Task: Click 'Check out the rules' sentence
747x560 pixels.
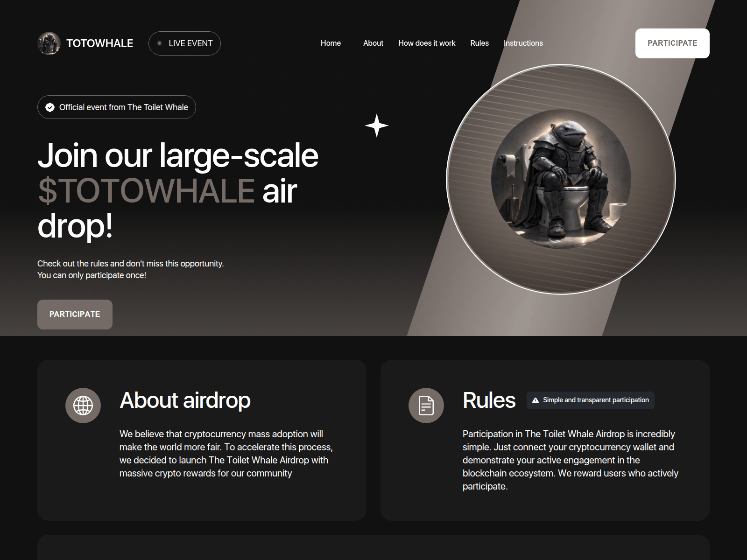Action: (x=131, y=264)
